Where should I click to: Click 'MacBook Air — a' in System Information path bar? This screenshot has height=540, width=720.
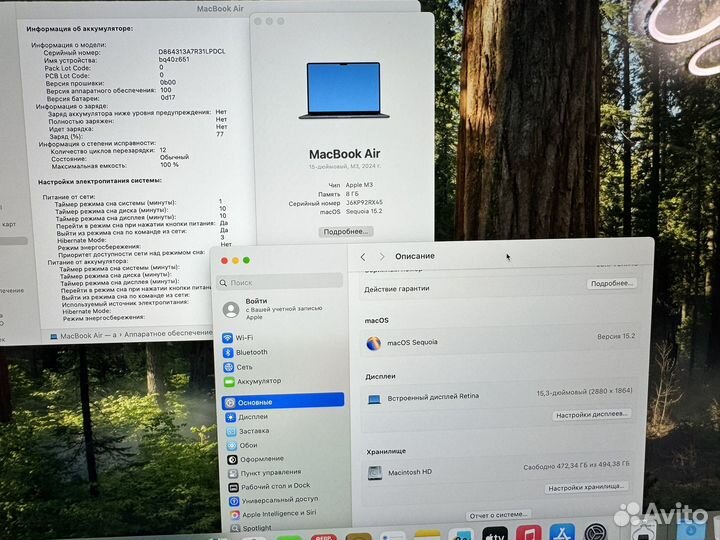click(83, 336)
